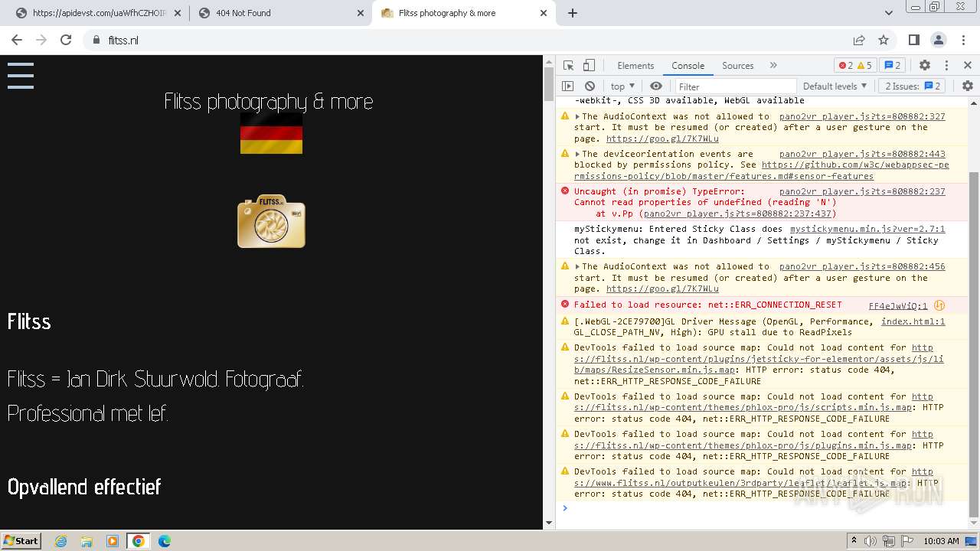Open the pano2vr_player.js:237 source link
Viewport: 980px width, 551px height.
point(862,191)
